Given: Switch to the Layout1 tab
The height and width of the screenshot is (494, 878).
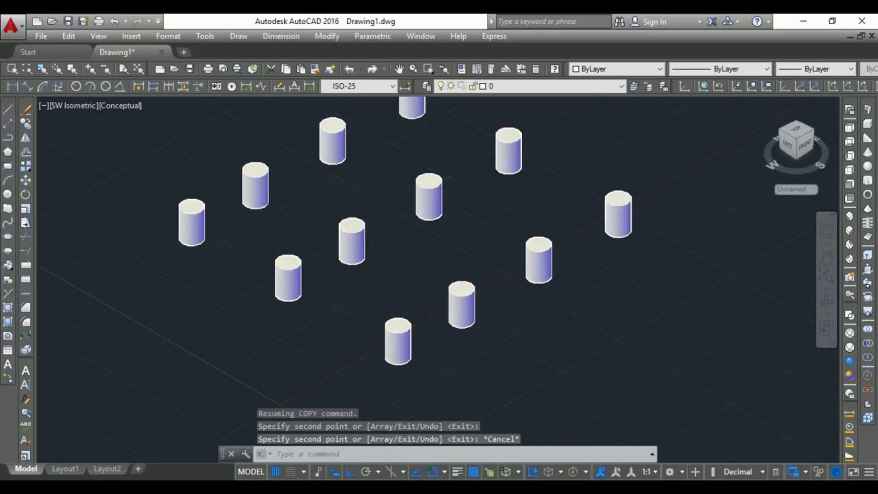Looking at the screenshot, I should point(65,469).
